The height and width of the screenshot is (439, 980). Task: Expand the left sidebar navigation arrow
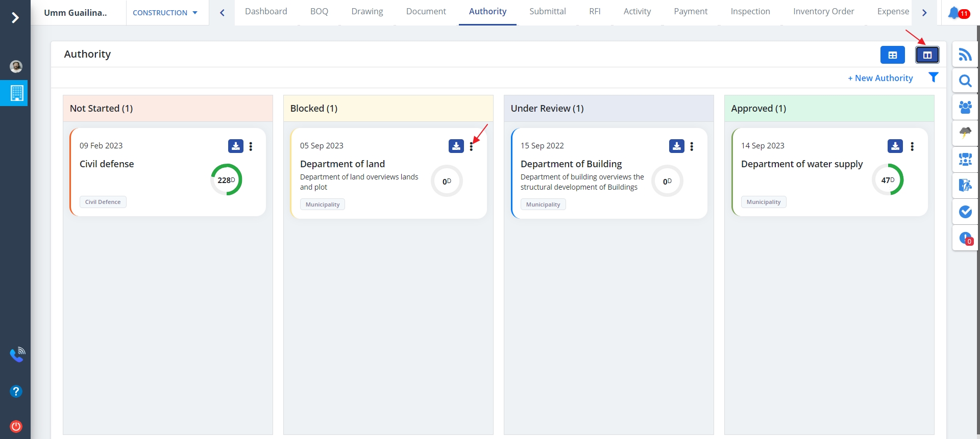[15, 18]
